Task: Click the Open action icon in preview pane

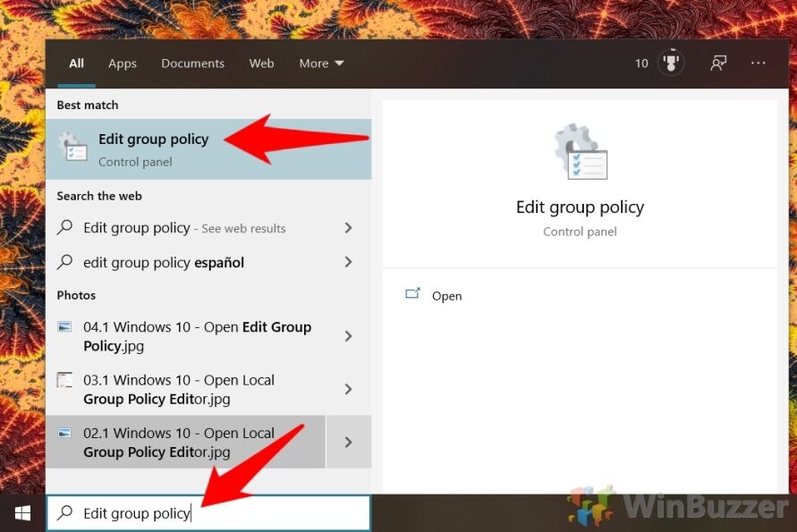Action: coord(412,293)
